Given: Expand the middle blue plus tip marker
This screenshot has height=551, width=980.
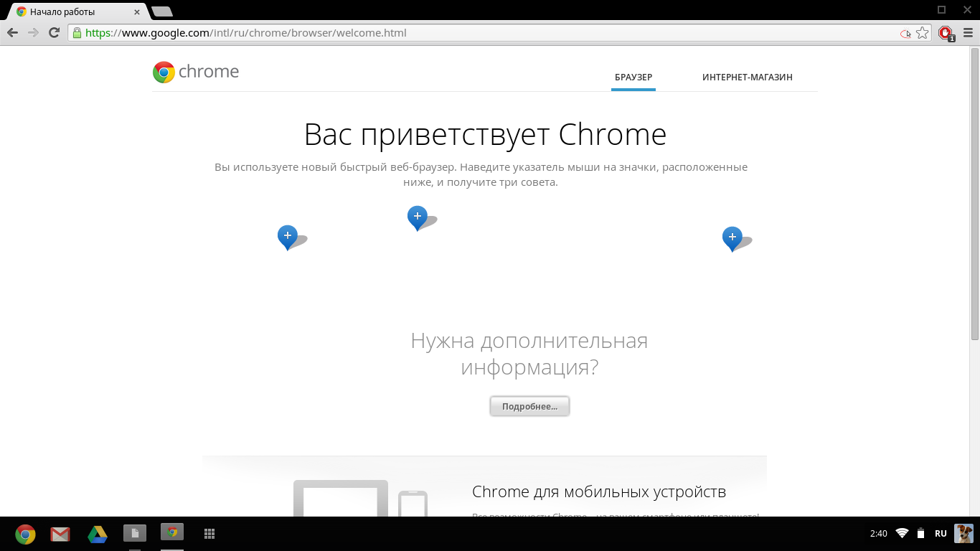Looking at the screenshot, I should 417,216.
